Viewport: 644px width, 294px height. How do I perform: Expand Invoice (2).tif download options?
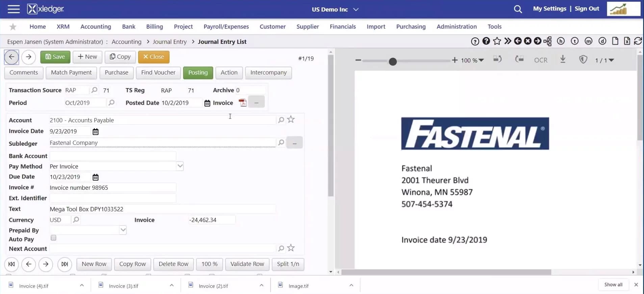click(x=261, y=286)
